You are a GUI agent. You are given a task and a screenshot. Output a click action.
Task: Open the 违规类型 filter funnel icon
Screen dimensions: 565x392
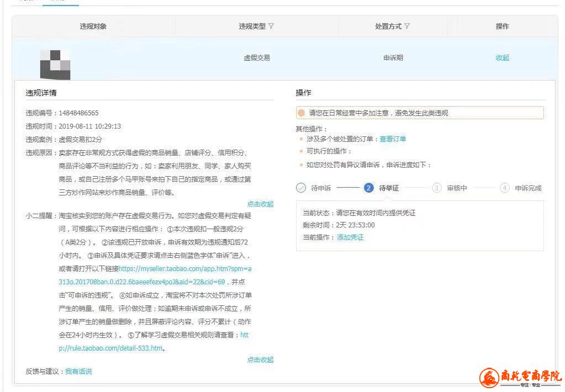click(271, 27)
